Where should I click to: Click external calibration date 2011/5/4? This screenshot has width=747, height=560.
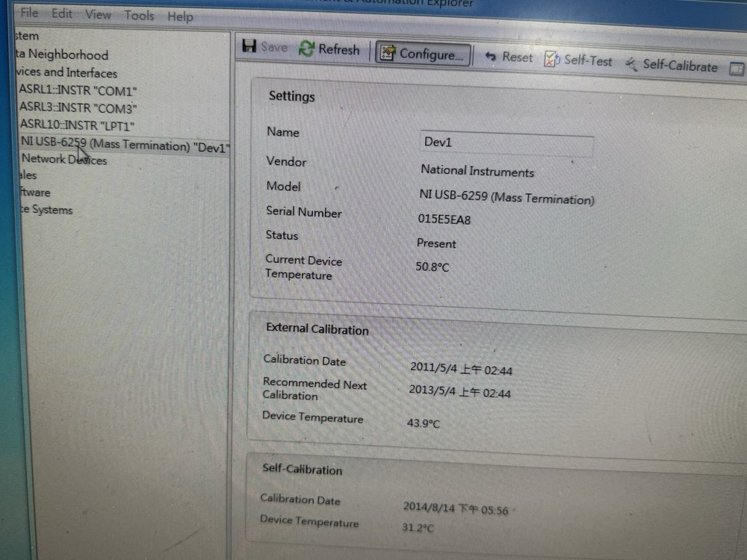[x=461, y=369]
